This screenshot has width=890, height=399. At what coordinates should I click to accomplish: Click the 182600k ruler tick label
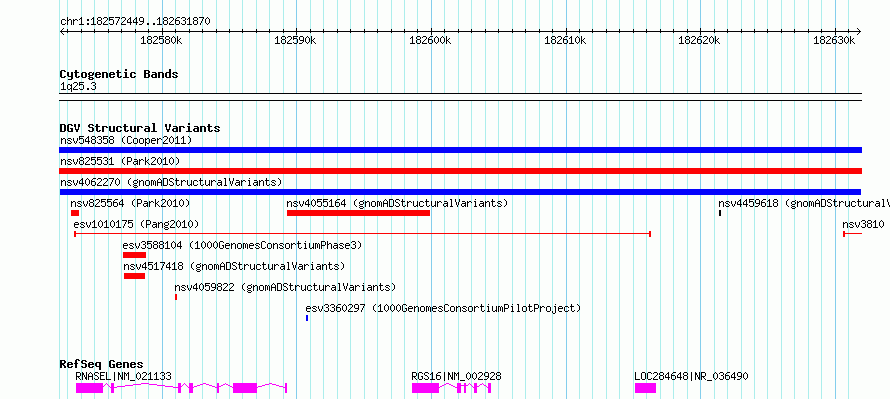point(430,40)
